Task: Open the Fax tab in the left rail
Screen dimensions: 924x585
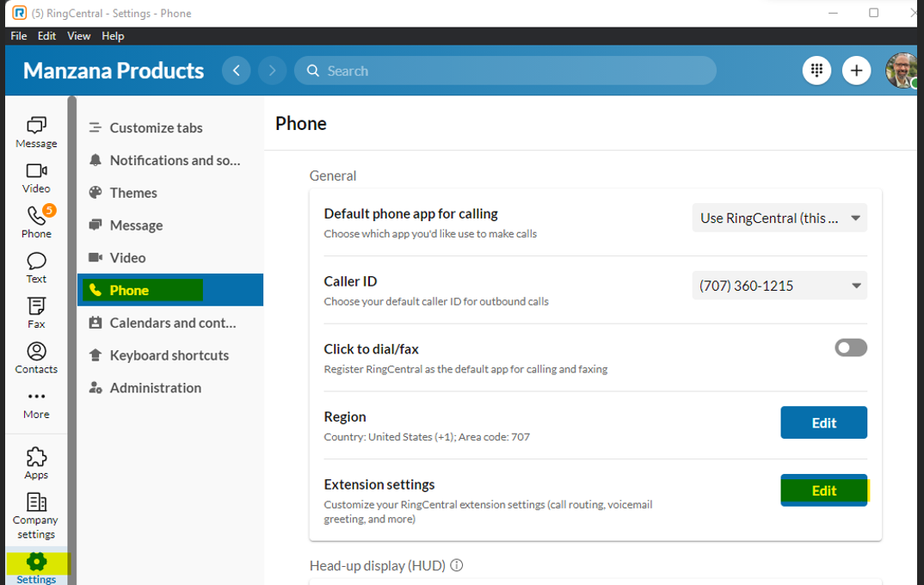Action: coord(36,313)
